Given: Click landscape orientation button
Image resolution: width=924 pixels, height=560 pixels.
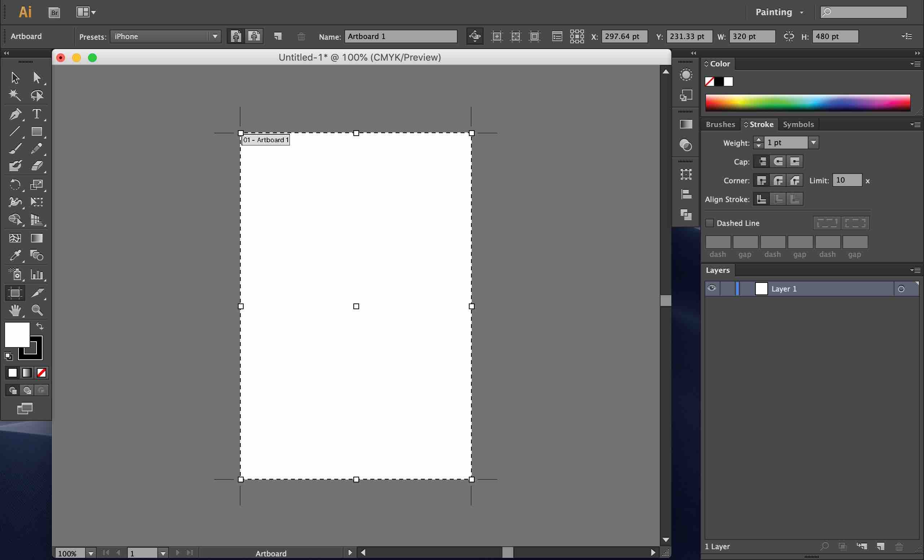Looking at the screenshot, I should [254, 36].
